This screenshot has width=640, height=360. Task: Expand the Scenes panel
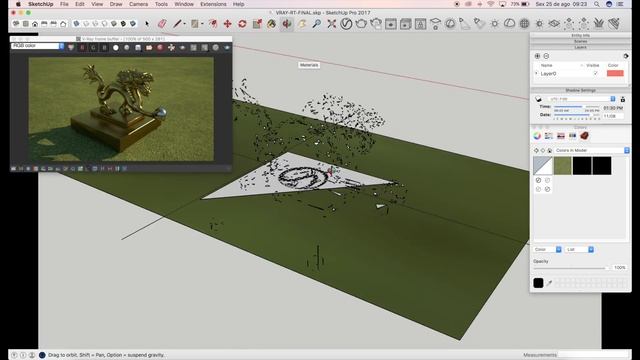click(x=580, y=41)
